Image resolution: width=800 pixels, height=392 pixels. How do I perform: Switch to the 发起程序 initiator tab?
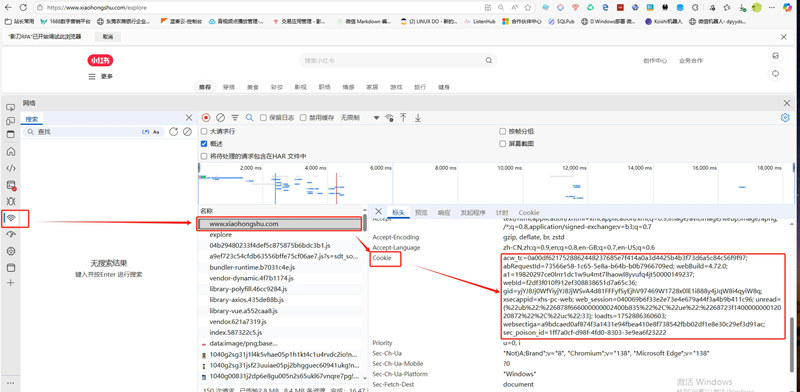pos(473,212)
